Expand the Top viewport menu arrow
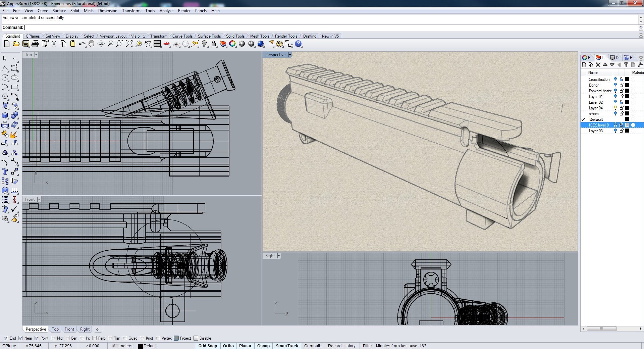644x349 pixels. point(36,55)
